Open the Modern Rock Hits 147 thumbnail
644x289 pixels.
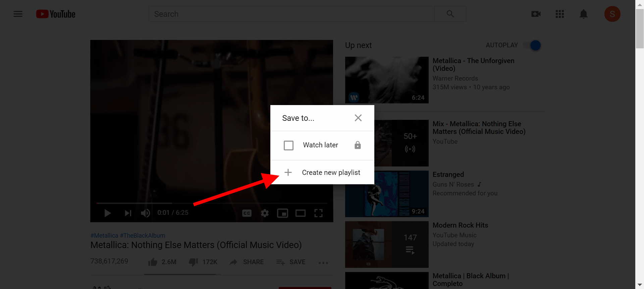387,244
